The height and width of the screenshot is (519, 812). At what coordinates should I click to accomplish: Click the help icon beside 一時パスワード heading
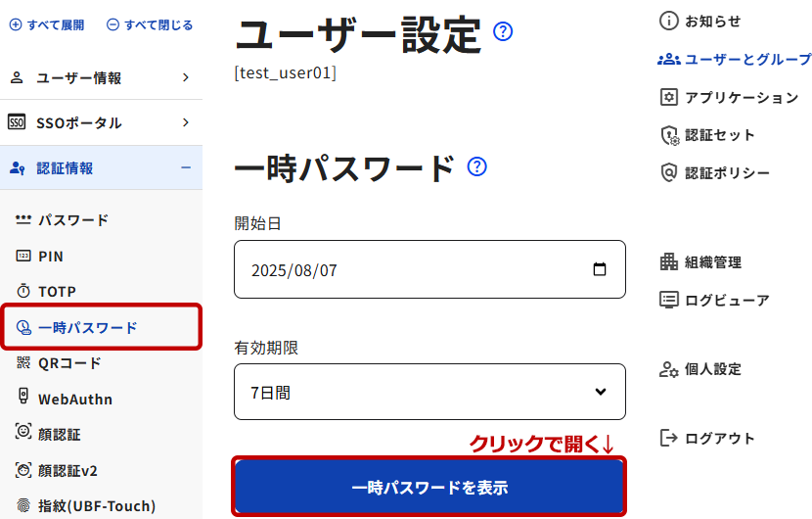point(476,166)
